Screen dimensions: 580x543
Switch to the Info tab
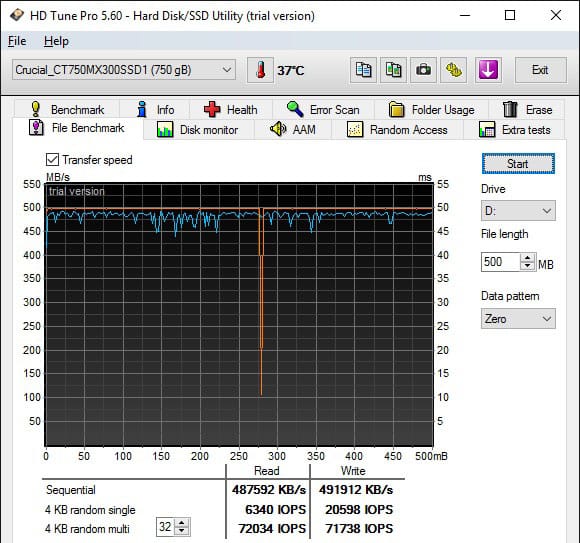155,109
